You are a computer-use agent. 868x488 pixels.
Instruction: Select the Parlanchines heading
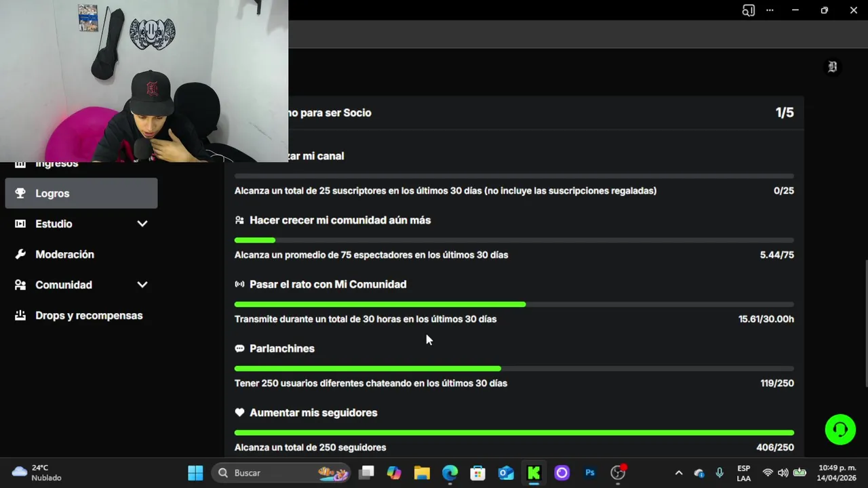click(282, 348)
